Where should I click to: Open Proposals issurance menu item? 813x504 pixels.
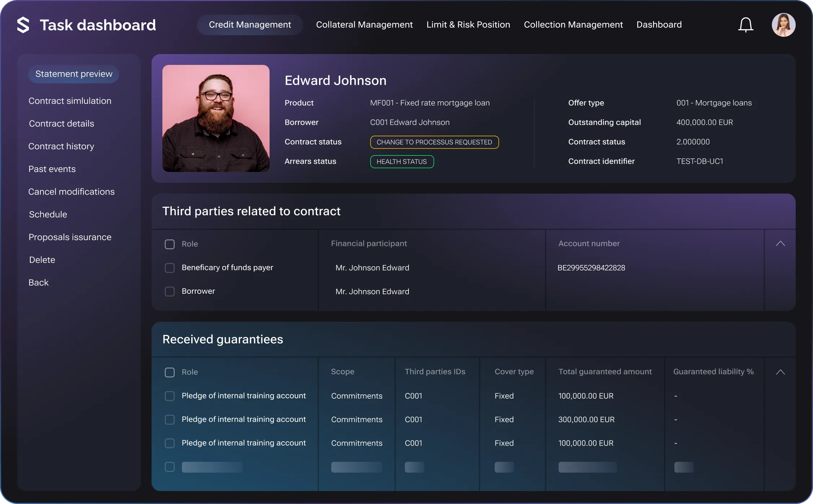(x=70, y=237)
